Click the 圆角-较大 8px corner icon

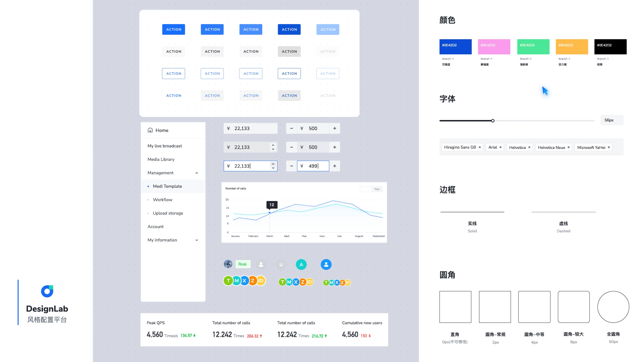[x=574, y=307]
